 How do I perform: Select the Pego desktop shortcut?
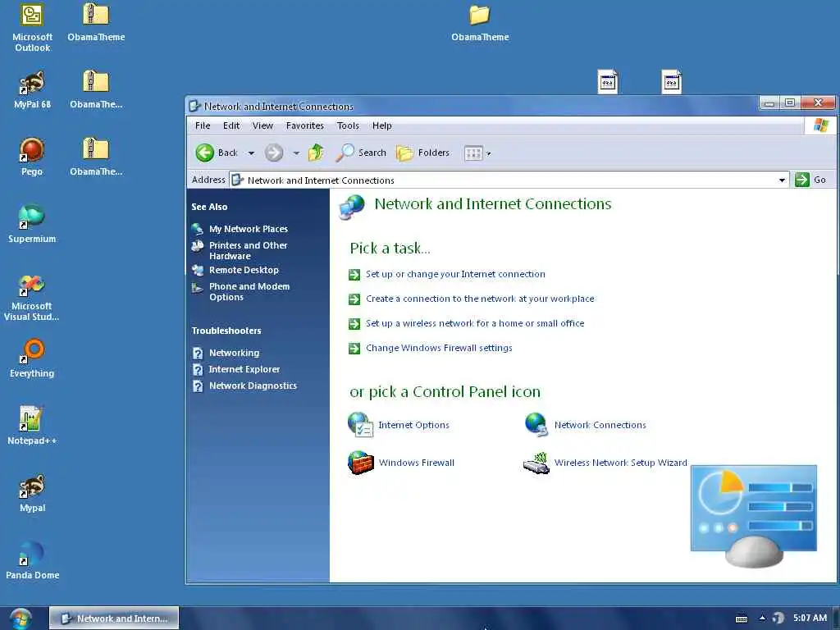pyautogui.click(x=32, y=157)
